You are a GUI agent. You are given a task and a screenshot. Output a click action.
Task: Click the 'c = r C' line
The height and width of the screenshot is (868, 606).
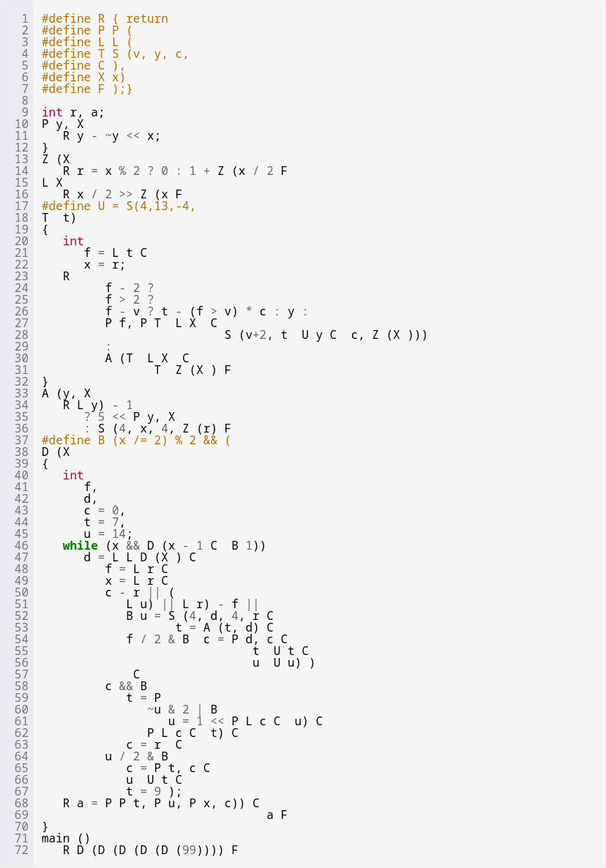point(154,745)
